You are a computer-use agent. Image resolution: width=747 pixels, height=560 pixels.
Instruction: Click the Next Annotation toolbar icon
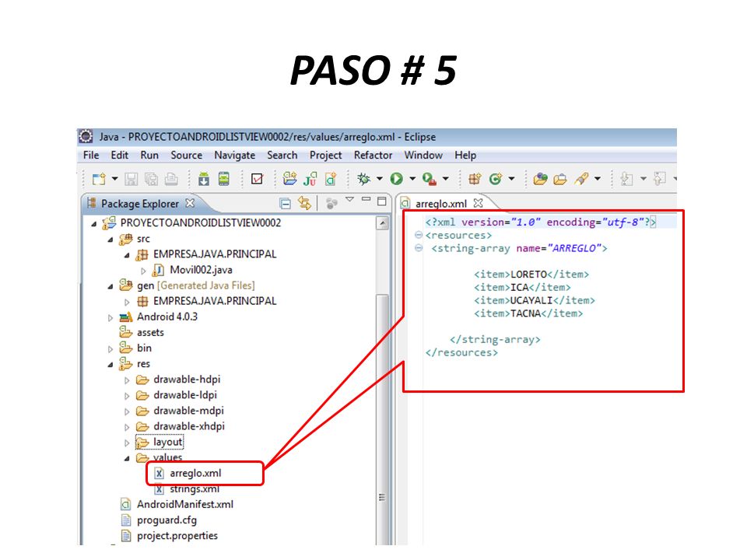point(626,179)
